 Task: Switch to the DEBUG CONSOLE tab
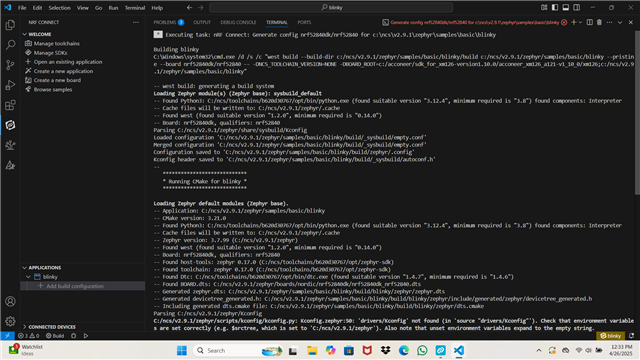coord(238,22)
